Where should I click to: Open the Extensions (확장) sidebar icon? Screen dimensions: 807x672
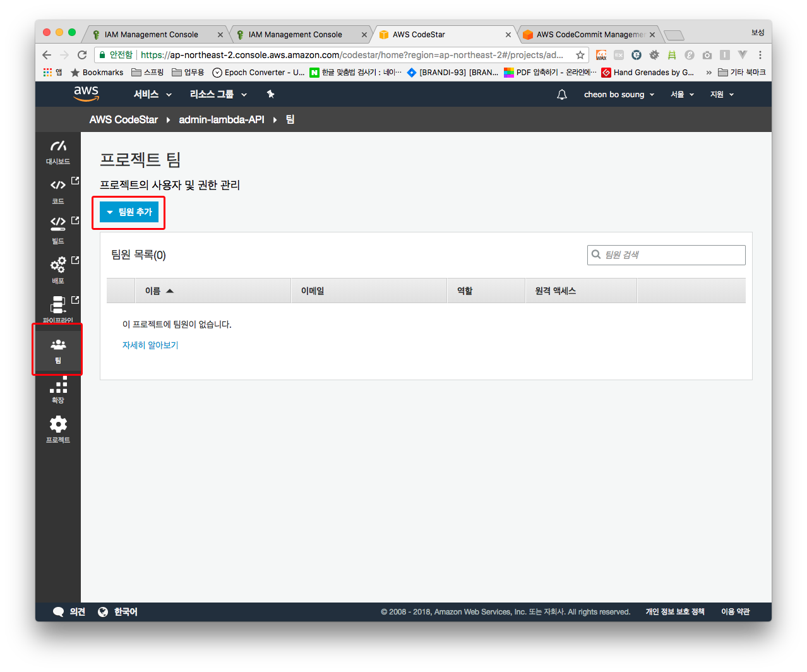[58, 390]
